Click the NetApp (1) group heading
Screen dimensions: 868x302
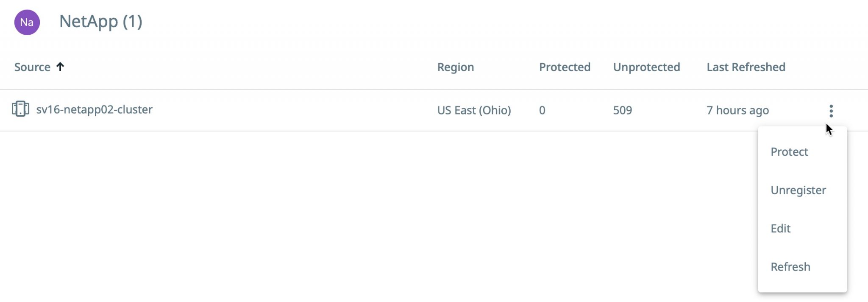pos(100,21)
